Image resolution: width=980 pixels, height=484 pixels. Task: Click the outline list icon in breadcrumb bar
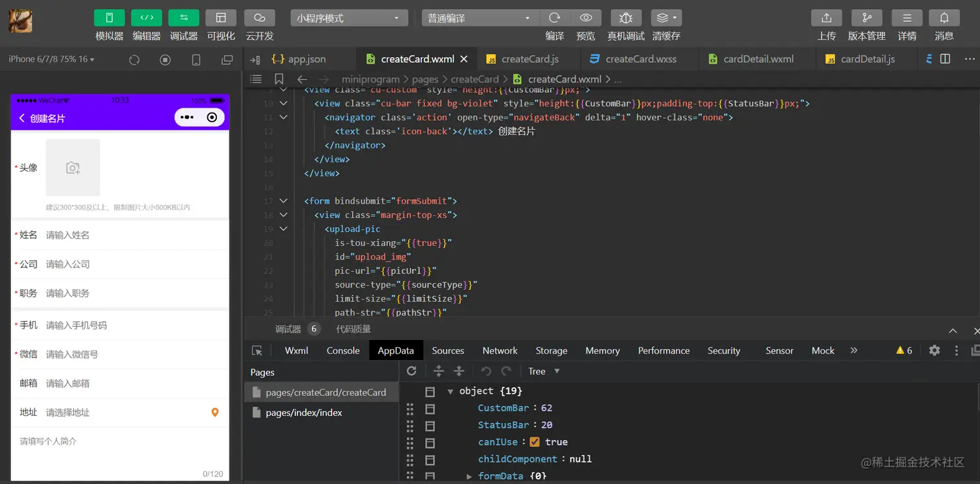pyautogui.click(x=256, y=79)
